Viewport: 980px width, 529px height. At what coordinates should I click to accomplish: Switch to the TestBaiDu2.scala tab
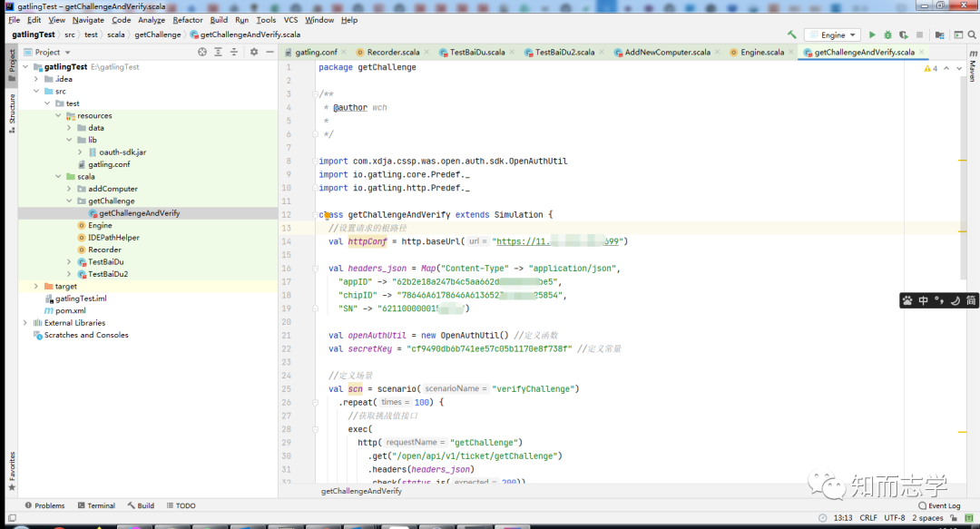[564, 52]
